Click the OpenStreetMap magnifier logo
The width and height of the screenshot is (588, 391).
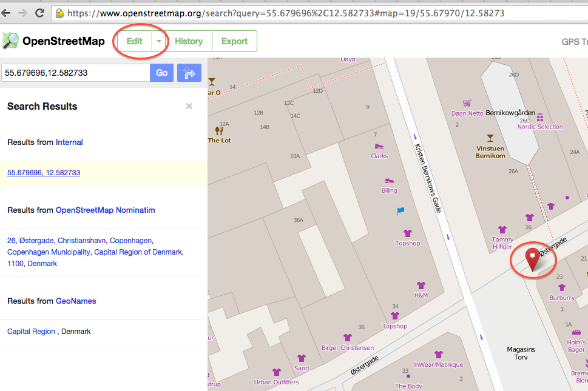point(10,41)
